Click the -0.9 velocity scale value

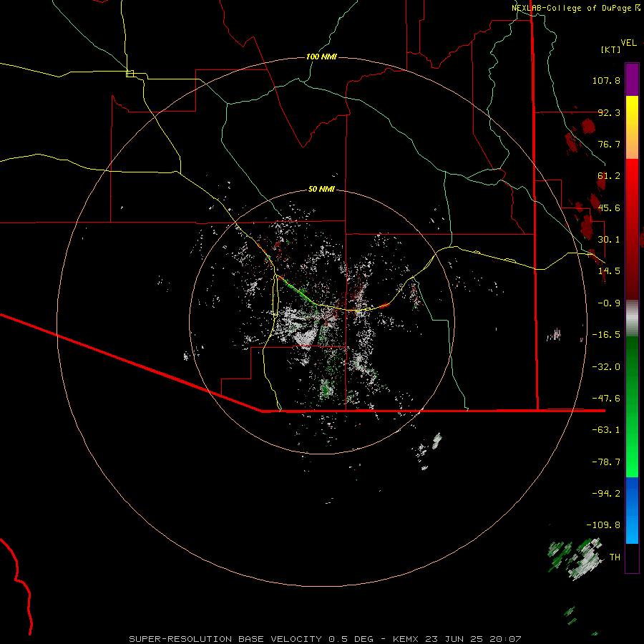pos(609,303)
